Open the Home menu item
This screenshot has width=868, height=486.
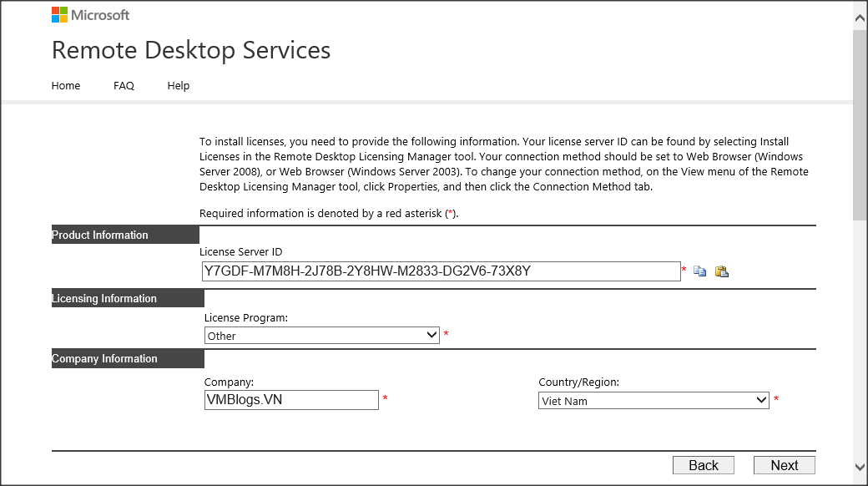coord(66,85)
